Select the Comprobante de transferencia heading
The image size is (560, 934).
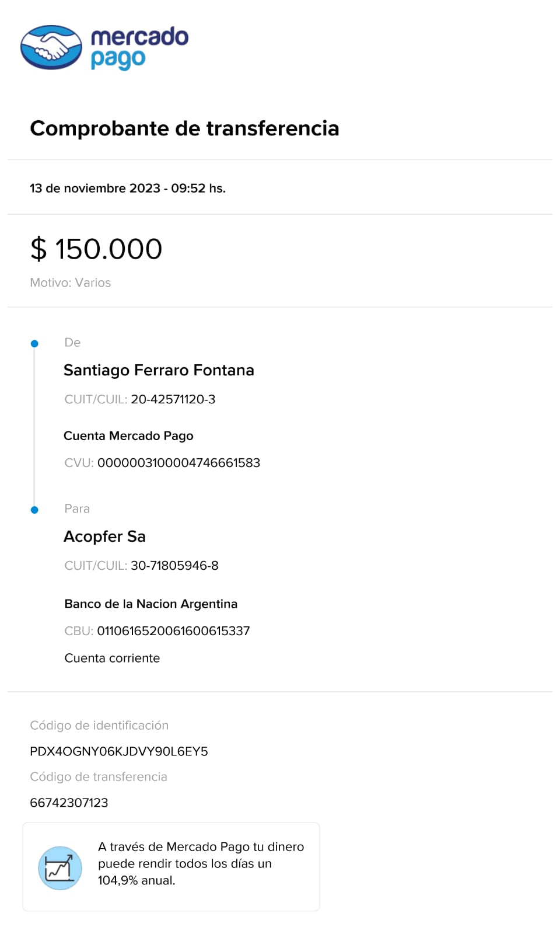[184, 128]
